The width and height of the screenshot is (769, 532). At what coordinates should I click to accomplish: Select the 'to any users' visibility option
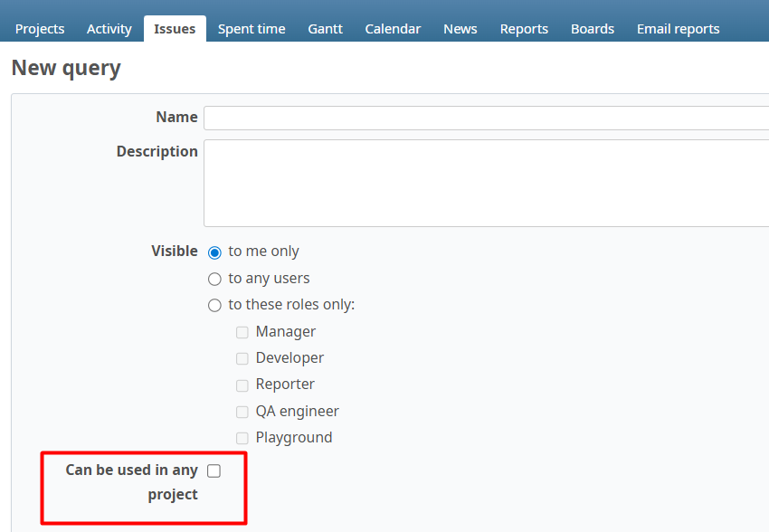pyautogui.click(x=214, y=279)
